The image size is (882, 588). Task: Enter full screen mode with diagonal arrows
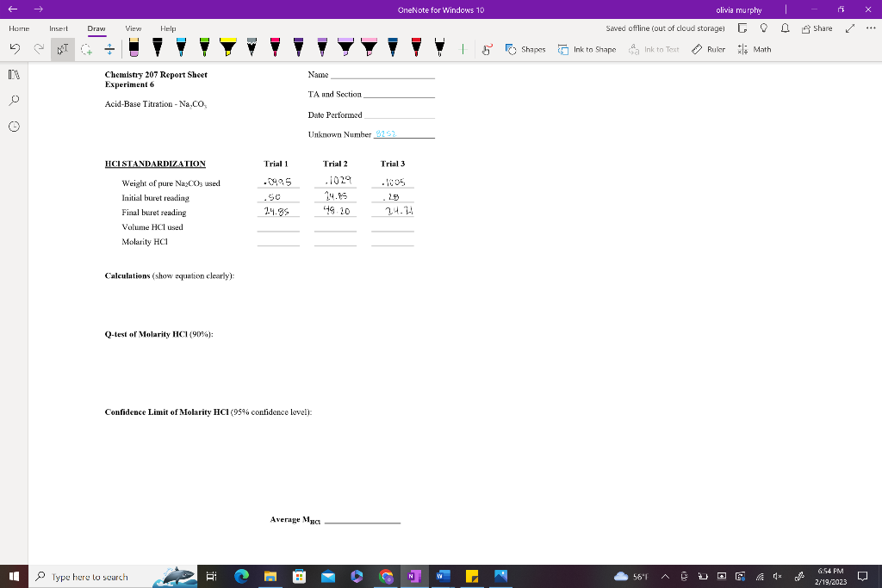pyautogui.click(x=850, y=28)
